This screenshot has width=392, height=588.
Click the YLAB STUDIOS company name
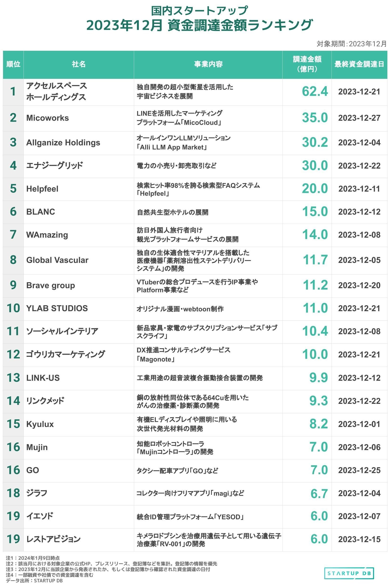pos(57,308)
